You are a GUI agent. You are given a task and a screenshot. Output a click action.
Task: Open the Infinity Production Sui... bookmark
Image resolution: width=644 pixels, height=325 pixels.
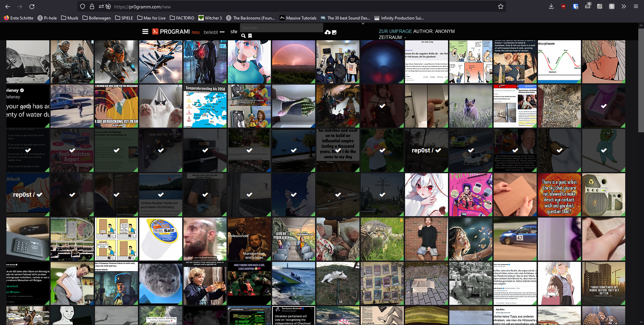pos(399,18)
